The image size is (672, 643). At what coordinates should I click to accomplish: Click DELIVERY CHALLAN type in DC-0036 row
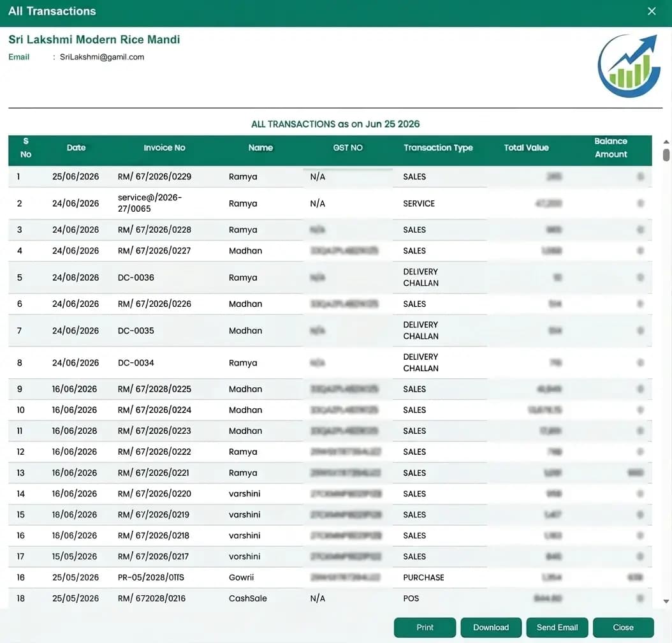pos(421,277)
